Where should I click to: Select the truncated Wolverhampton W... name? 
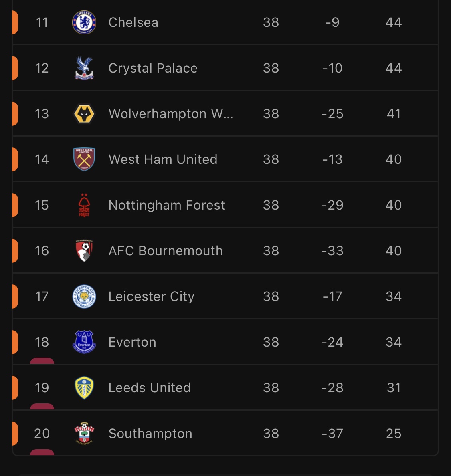(171, 114)
